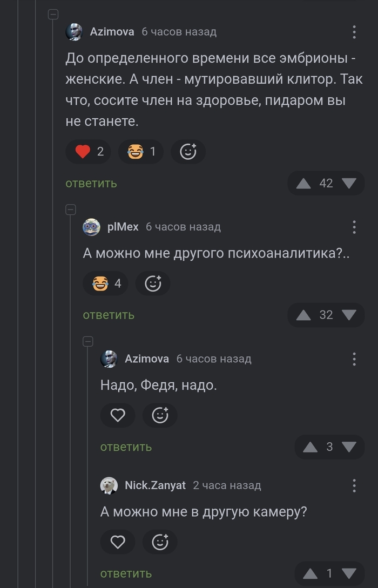Image resolution: width=378 pixels, height=588 pixels.
Task: Open three-dot menu on Nick.Zanyat's comment
Action: pyautogui.click(x=354, y=485)
